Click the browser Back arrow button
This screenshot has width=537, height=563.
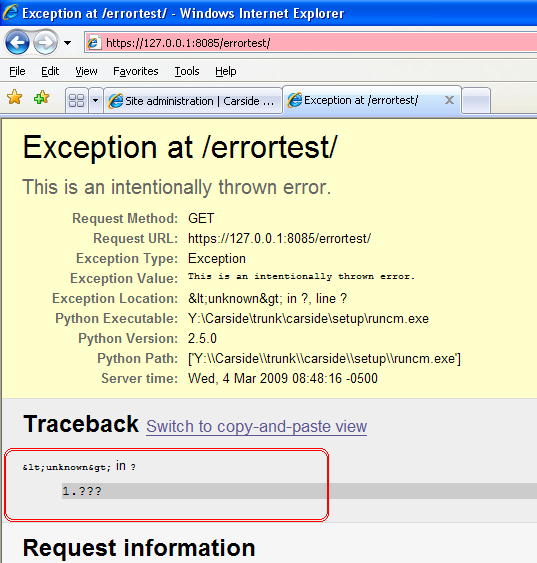(17, 43)
